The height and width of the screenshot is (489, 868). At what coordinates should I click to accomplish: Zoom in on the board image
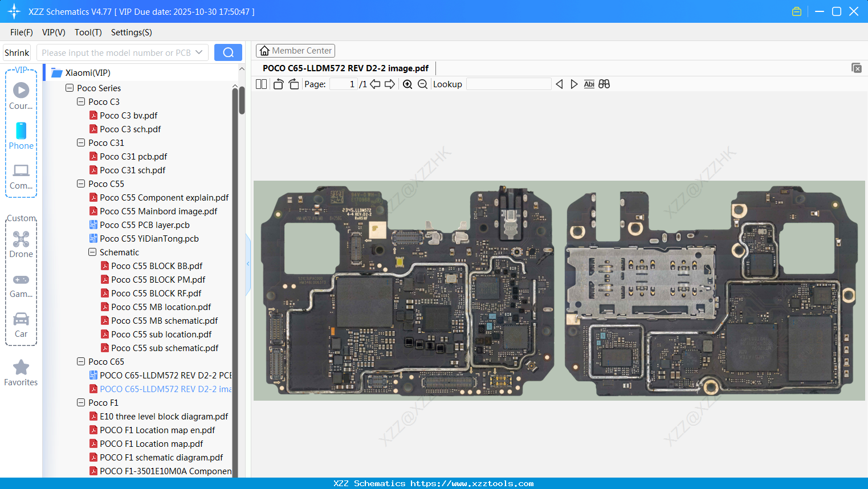click(407, 84)
